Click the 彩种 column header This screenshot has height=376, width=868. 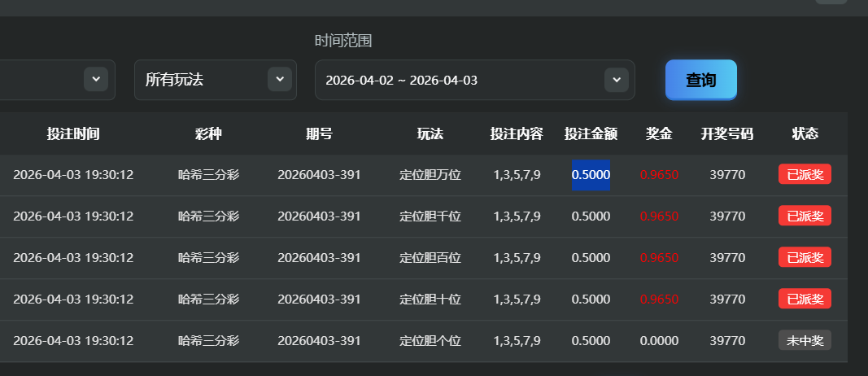point(208,133)
